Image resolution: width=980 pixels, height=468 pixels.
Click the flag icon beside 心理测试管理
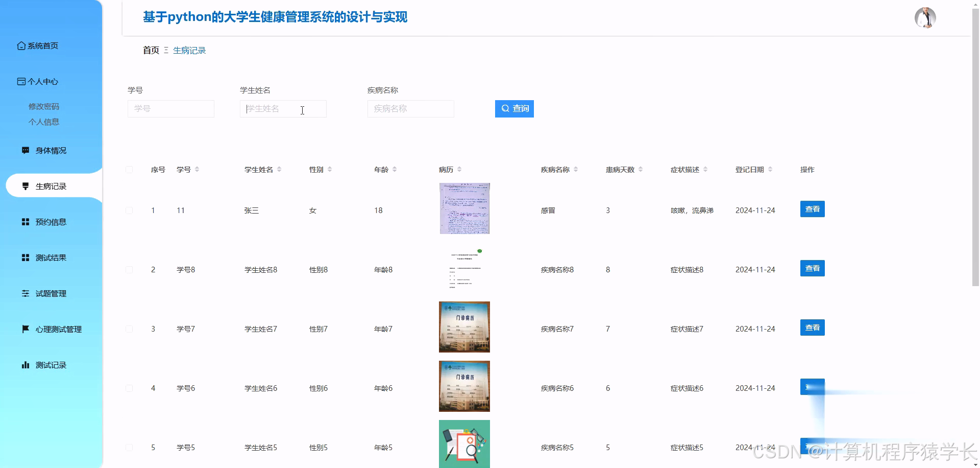click(x=26, y=330)
